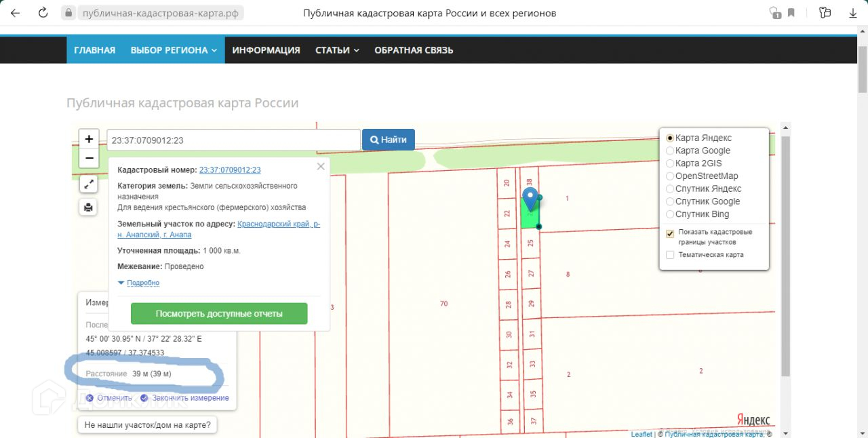Screen dimensions: 868x438
Task: Close the cadastral info popup
Action: click(321, 167)
